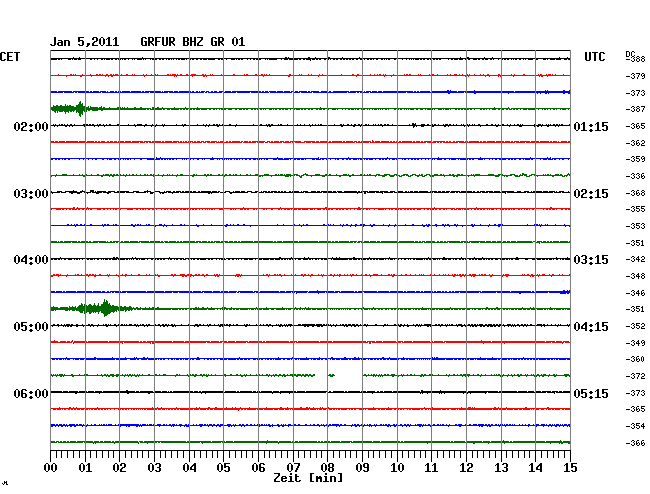Click the 'UTC' time zone label
Image resolution: width=650 pixels, height=494 pixels.
click(594, 57)
